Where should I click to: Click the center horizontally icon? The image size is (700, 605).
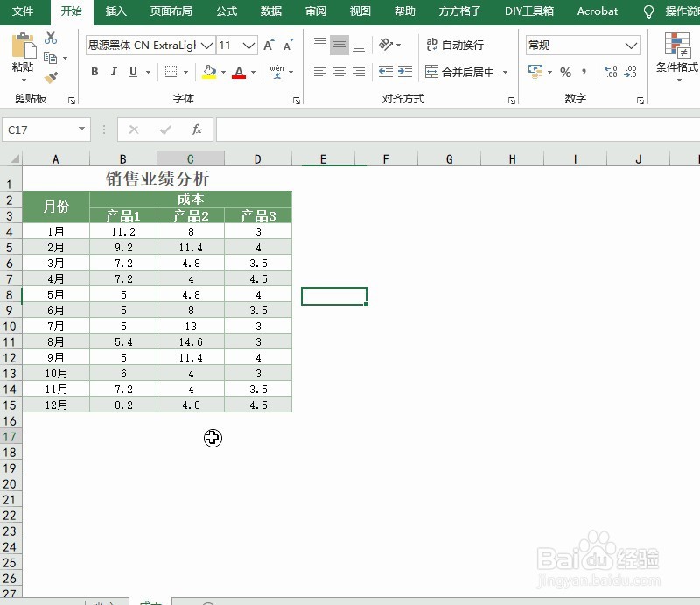[339, 72]
